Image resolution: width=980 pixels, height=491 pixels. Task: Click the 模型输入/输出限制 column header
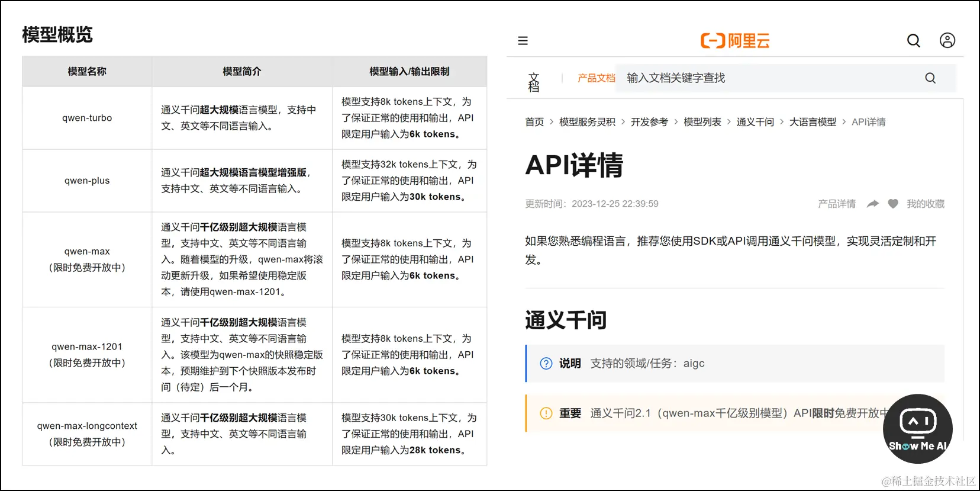[x=410, y=72]
